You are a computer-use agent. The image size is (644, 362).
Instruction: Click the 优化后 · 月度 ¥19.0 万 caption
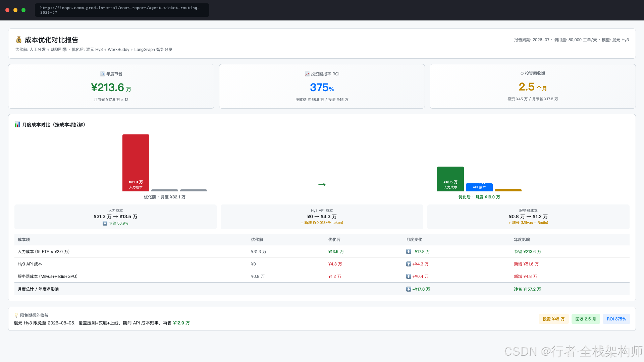479,197
